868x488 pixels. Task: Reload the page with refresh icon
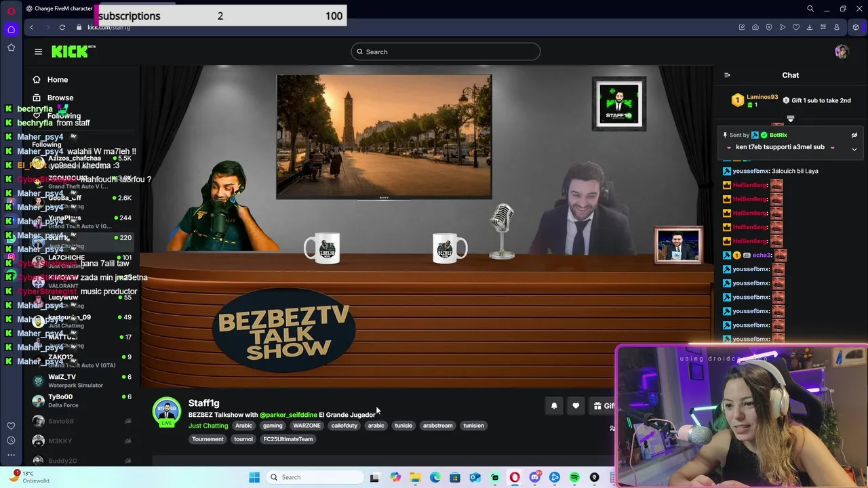click(62, 27)
